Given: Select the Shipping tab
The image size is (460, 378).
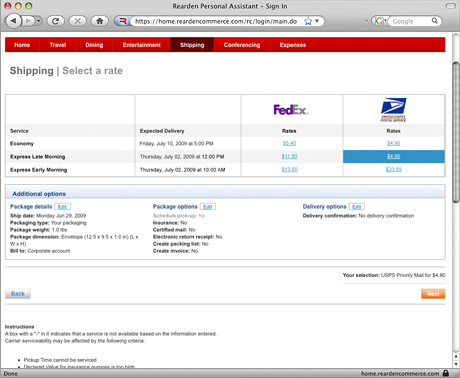Looking at the screenshot, I should click(x=192, y=45).
